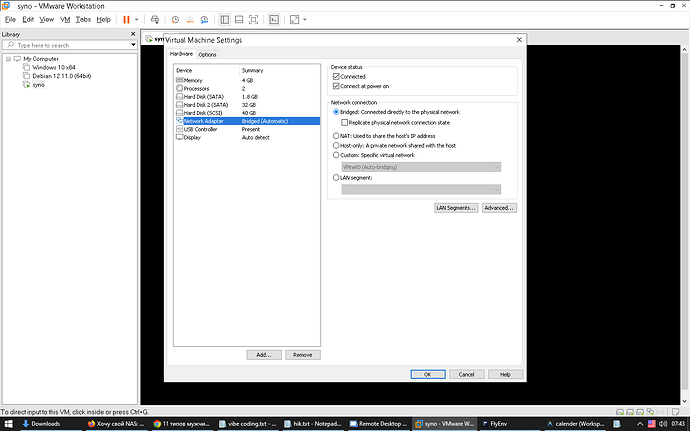Click the Enter Full Screen toolbar icon
This screenshot has width=690, height=431.
tap(253, 19)
